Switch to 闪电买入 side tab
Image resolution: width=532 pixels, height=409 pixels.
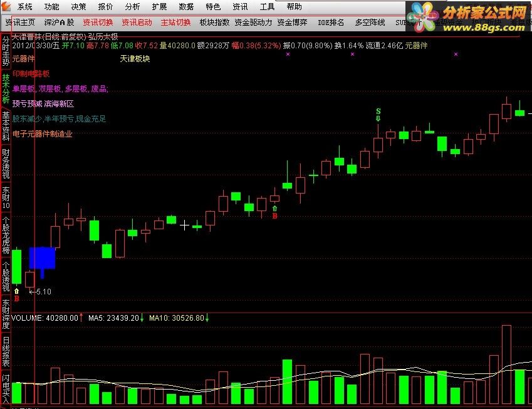click(6, 390)
